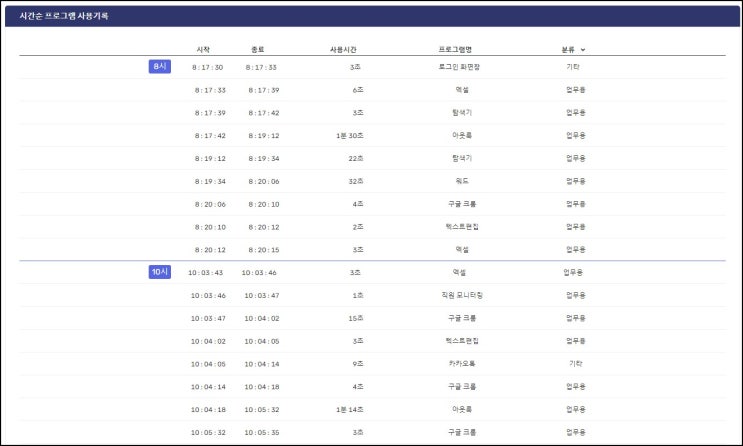Click end time 8:20:15
Screen dimensions: 743x446
click(264, 250)
